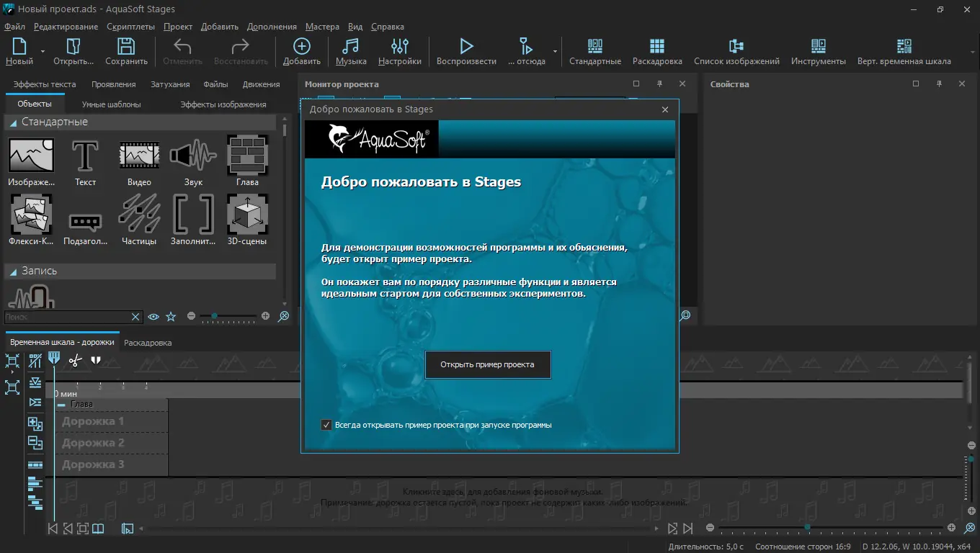Adjust the thumbnail size slider in objects panel

216,316
